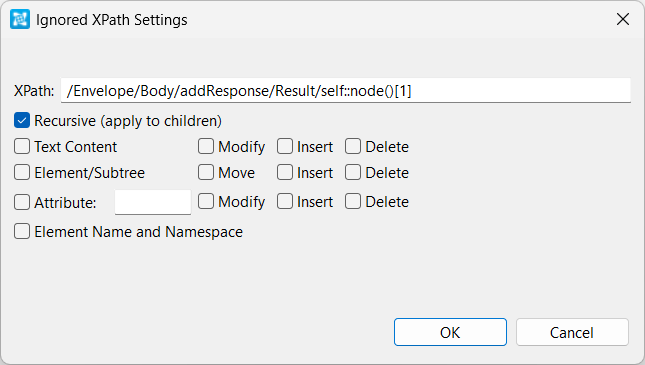The image size is (645, 365).
Task: Enable Element Name and Namespace option
Action: click(x=22, y=231)
